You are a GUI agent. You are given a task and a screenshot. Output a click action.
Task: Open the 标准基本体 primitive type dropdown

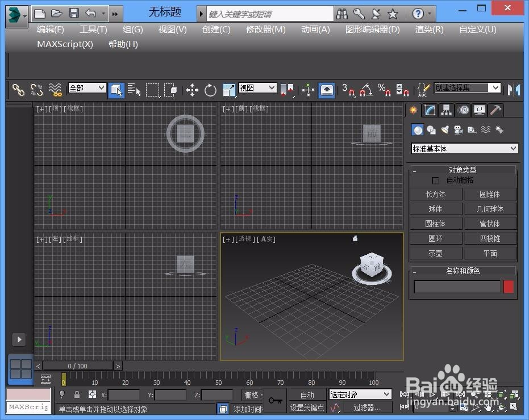pos(464,149)
